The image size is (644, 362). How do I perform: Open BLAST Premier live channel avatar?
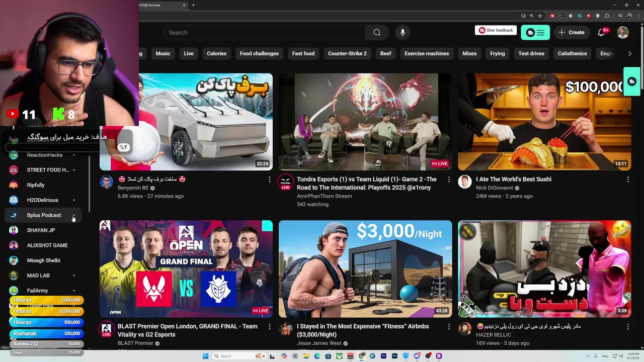pos(106,329)
